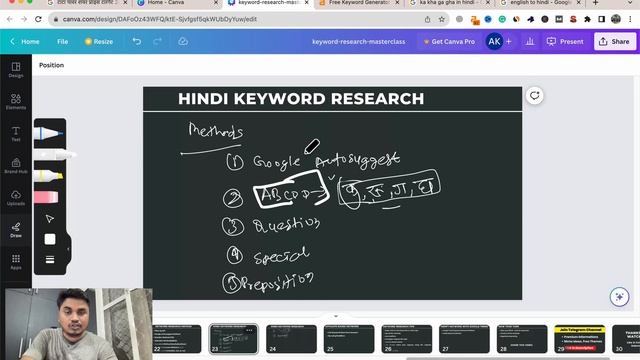Screen dimensions: 640x360
Task: Click Get Canva Pro
Action: 449,41
